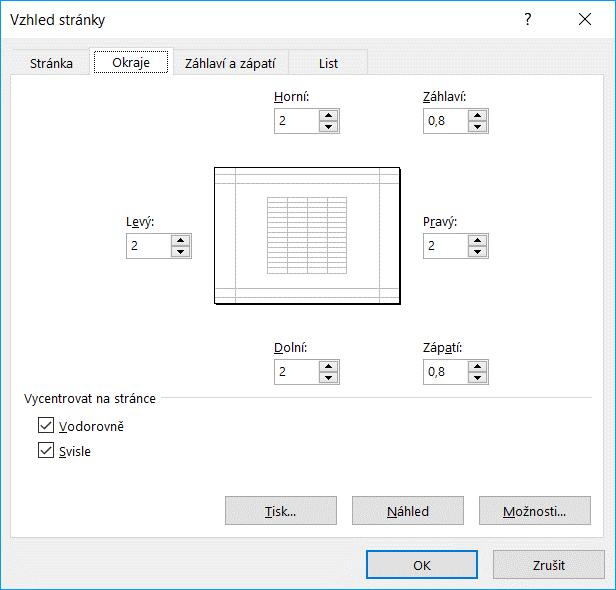Open the Tisk... print dialog

point(281,511)
